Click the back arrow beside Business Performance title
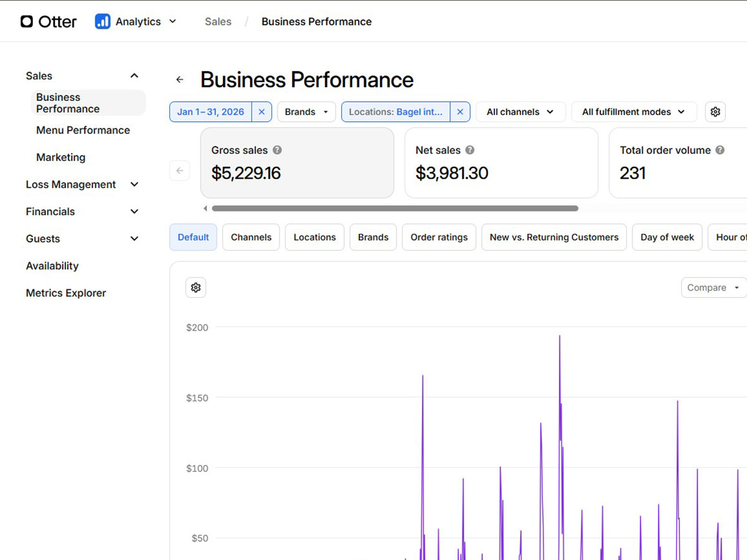The height and width of the screenshot is (560, 747). click(180, 80)
